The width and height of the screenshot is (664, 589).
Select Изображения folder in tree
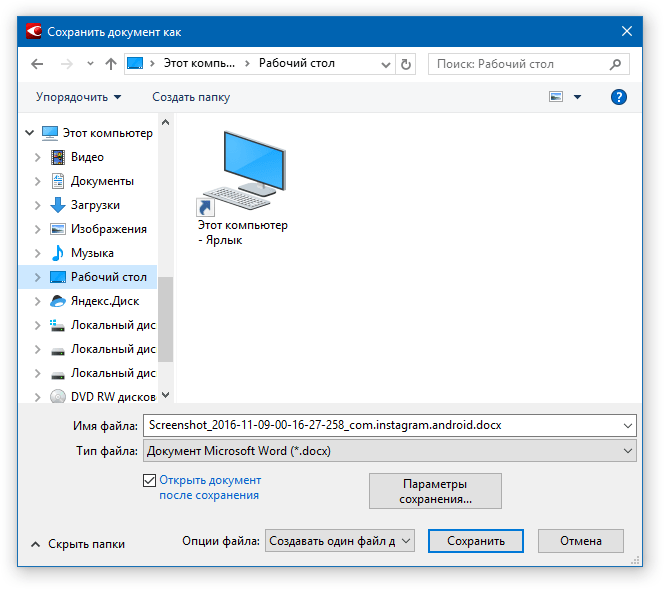[x=109, y=229]
